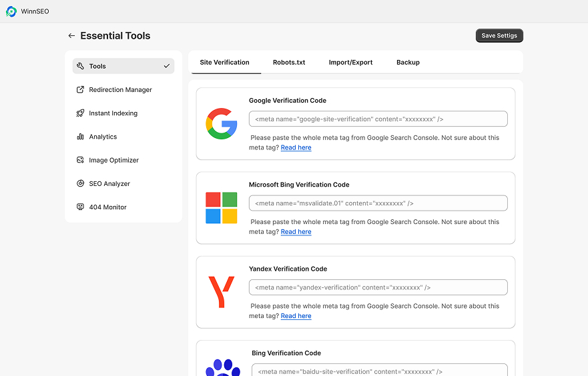This screenshot has width=588, height=376.
Task: Click the Instant Indexing rocket icon
Action: pos(80,113)
